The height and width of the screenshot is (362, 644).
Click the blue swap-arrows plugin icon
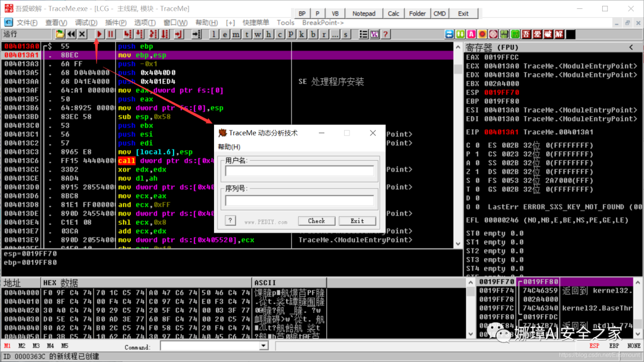450,34
